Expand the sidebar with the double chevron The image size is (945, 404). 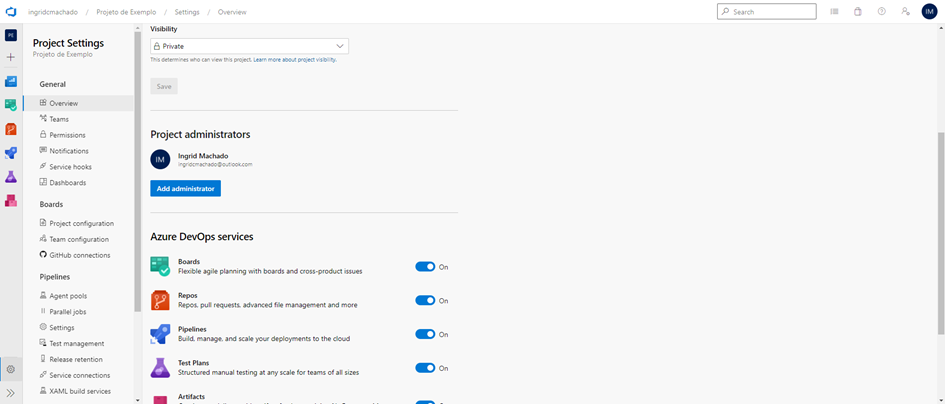11,393
